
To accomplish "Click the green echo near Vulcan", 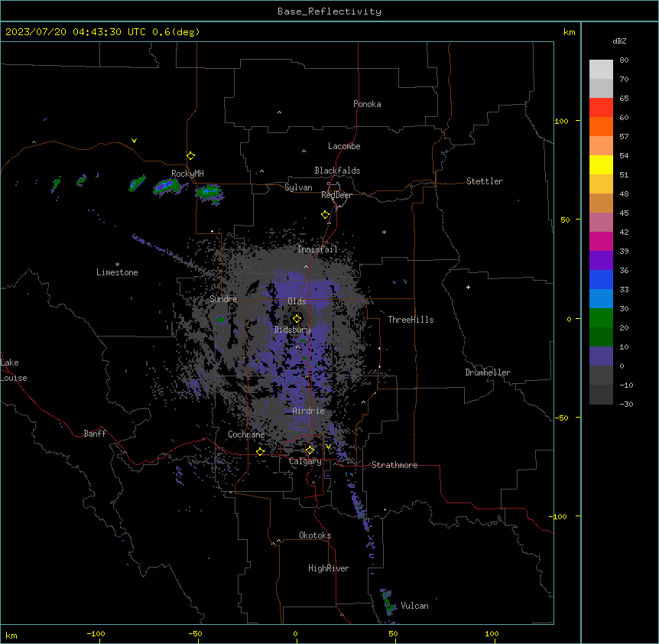I will 388,602.
